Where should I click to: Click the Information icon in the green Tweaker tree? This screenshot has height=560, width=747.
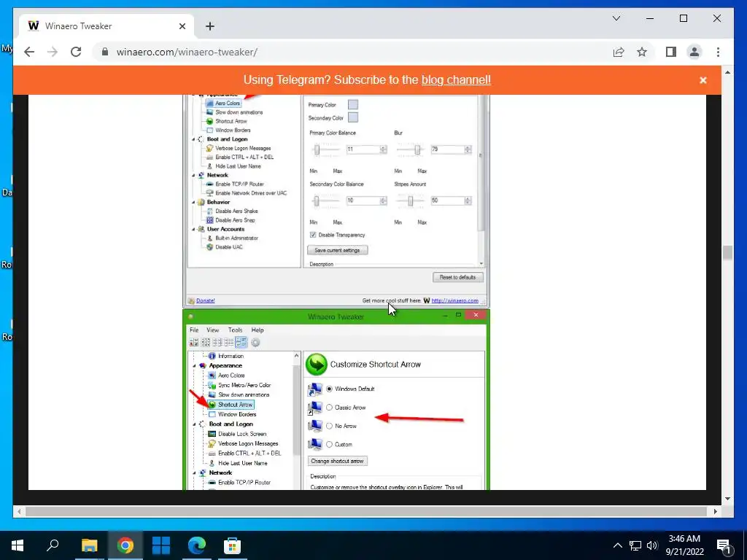(x=212, y=356)
